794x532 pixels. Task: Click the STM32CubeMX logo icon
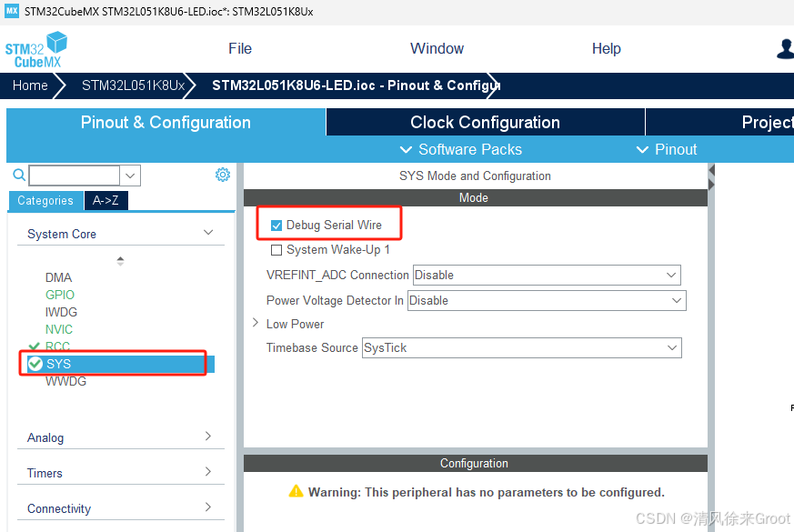pos(36,50)
